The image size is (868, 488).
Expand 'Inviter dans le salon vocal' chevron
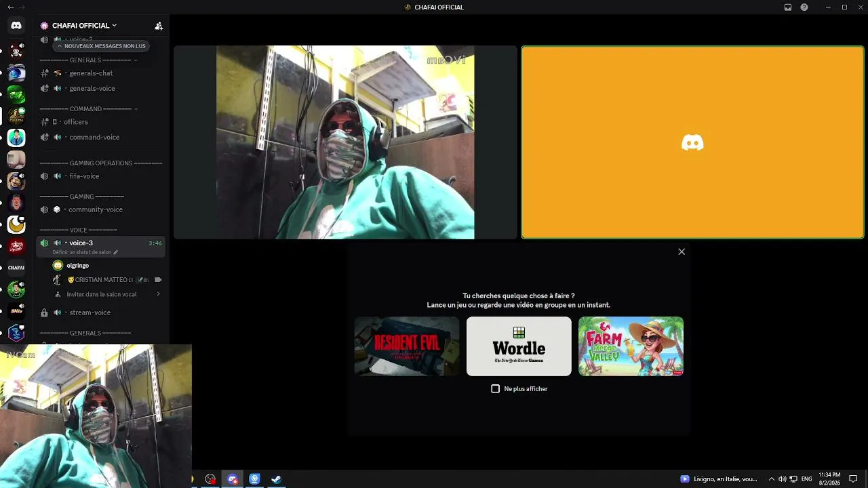[x=159, y=295]
